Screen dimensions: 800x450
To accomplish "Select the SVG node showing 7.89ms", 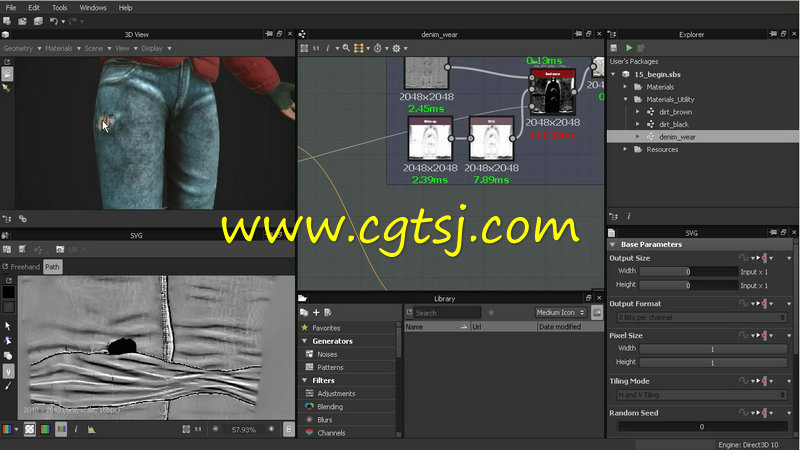I will point(491,139).
